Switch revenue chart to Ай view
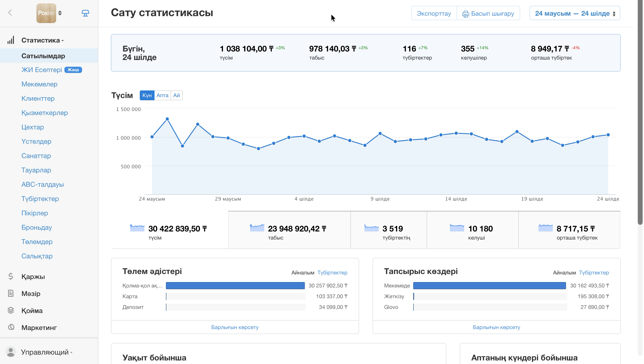Screen dimensions: 644x364 tap(176, 95)
